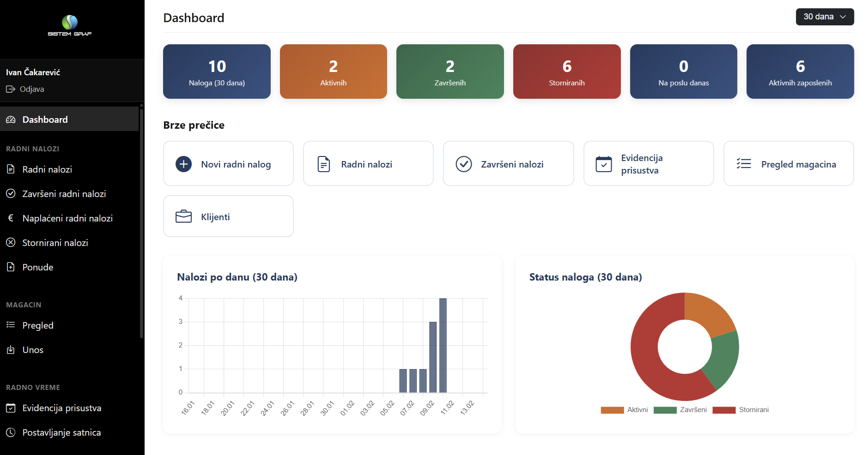Click the tallest bar in Nalozi po danu chart

point(443,346)
